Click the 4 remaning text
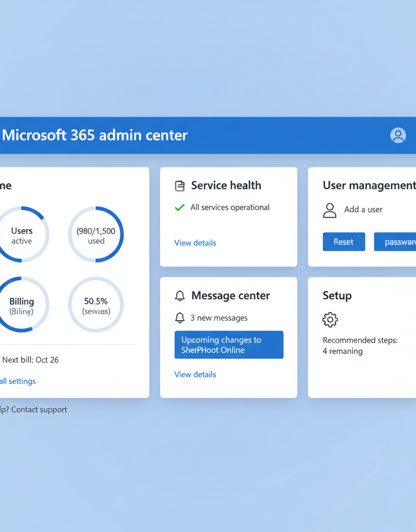The height and width of the screenshot is (532, 416). [x=343, y=351]
